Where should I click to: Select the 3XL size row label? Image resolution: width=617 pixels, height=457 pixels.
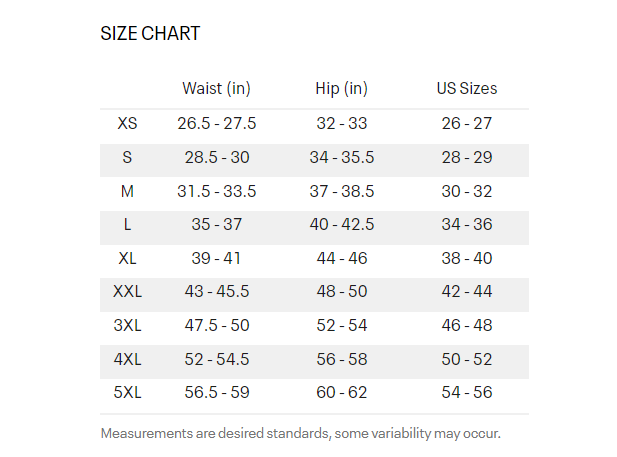[127, 325]
